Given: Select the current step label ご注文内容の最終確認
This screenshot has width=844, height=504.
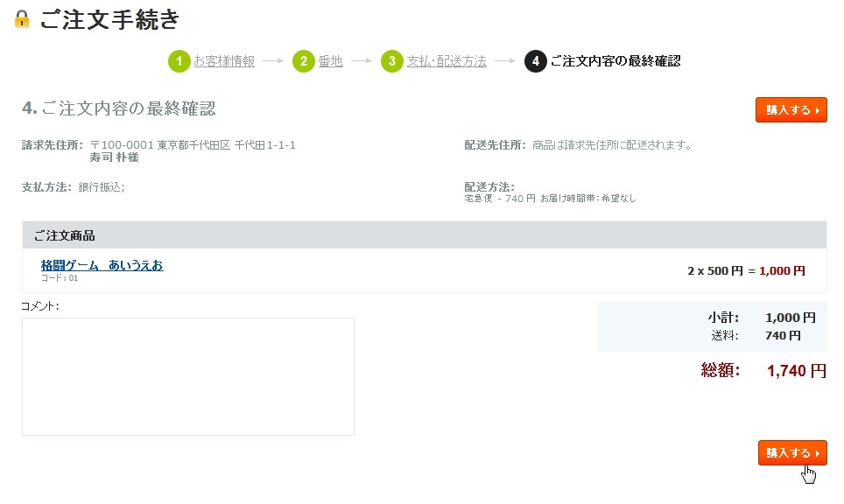Looking at the screenshot, I should (615, 61).
